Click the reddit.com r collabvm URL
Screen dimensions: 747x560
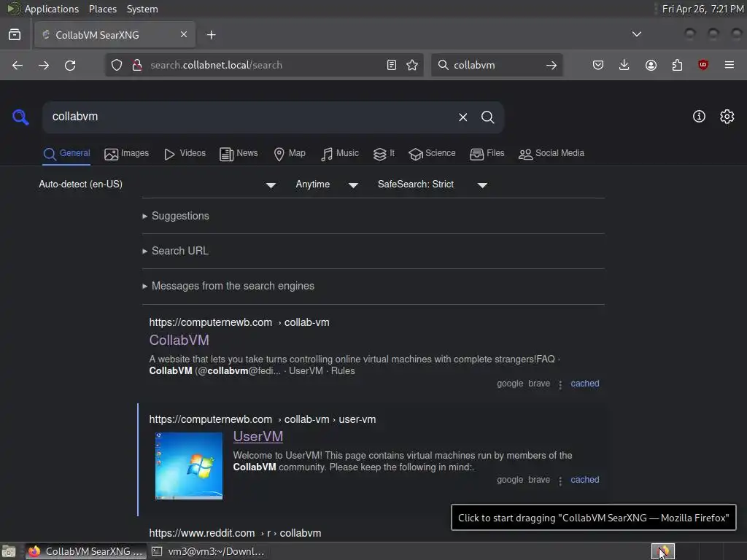(x=235, y=533)
